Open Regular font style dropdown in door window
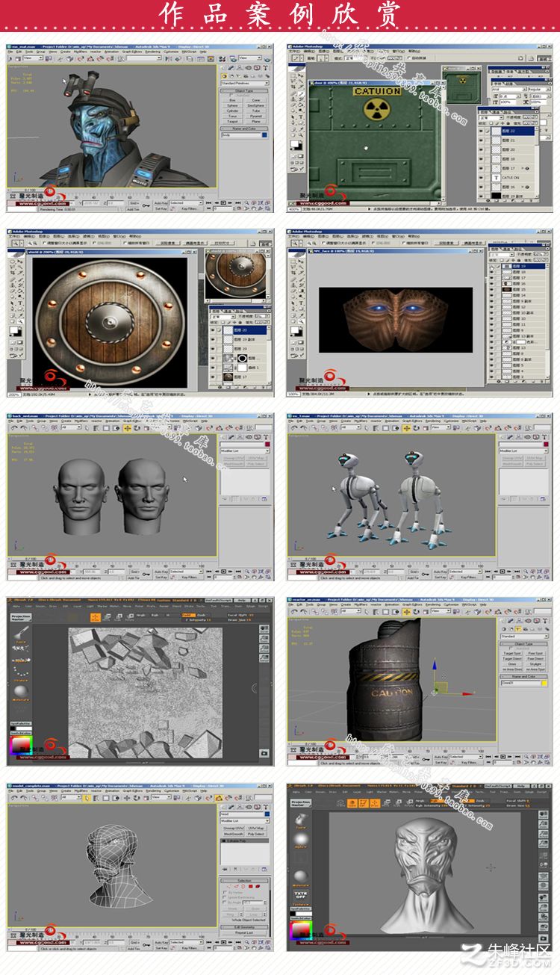Image resolution: width=560 pixels, height=975 pixels. (540, 90)
